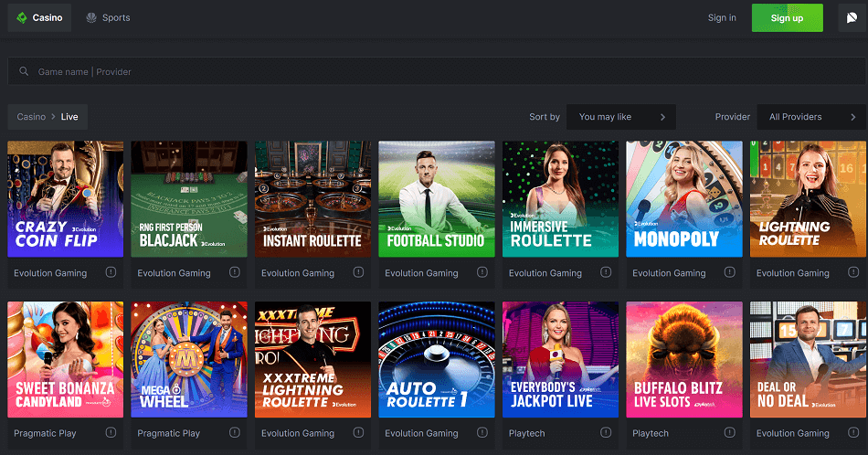Viewport: 868px width, 455px height.
Task: Click 'Evolution Gaming' under Auto Roulette 1
Action: pos(422,433)
